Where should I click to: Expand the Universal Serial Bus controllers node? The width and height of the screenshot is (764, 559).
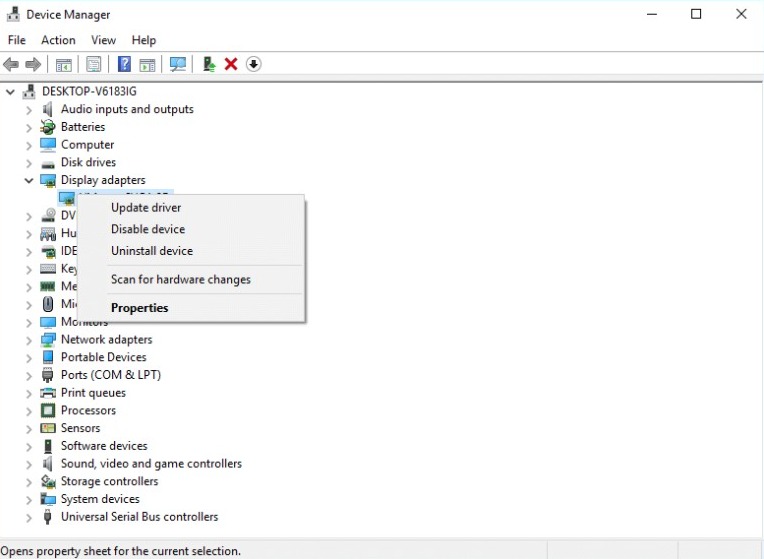tap(29, 517)
